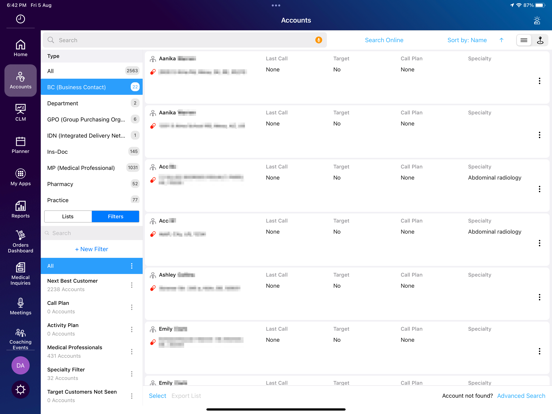
Task: Select GPO (Group Purchasing Org) type
Action: point(92,119)
